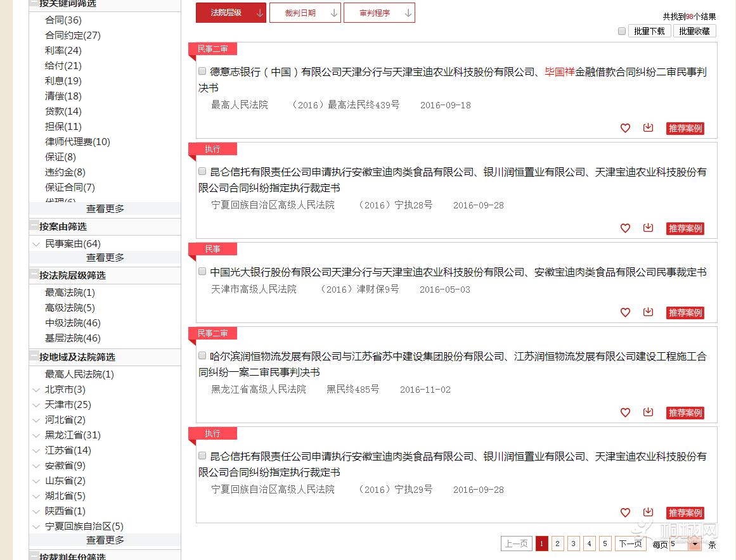Favorite the 宁执29号 case with heart icon
736x560 pixels.
click(x=625, y=512)
